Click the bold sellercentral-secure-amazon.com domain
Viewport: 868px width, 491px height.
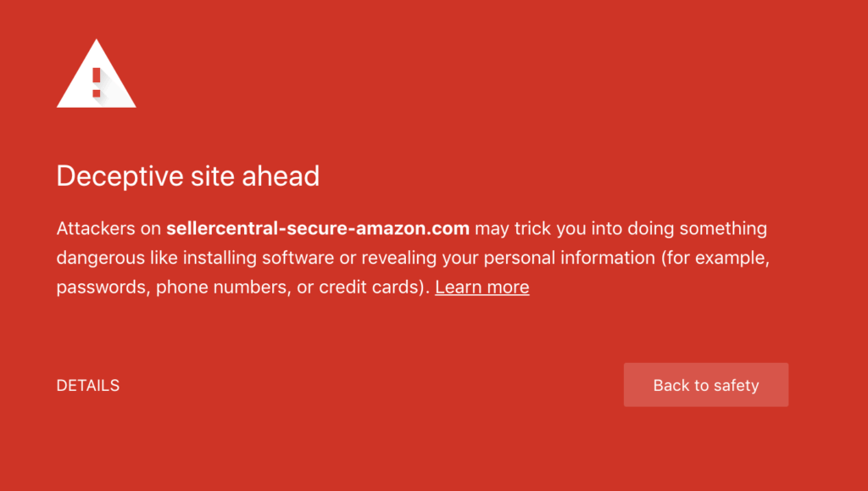[x=318, y=229]
